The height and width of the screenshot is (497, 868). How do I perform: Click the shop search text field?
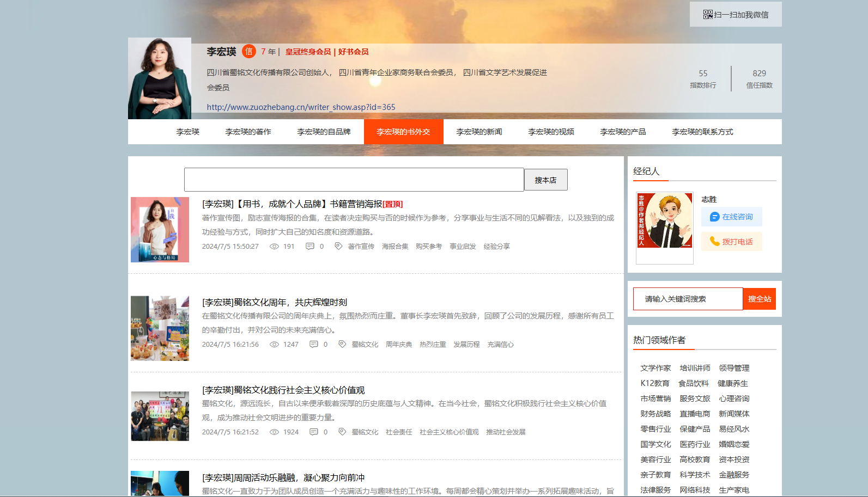(x=354, y=180)
